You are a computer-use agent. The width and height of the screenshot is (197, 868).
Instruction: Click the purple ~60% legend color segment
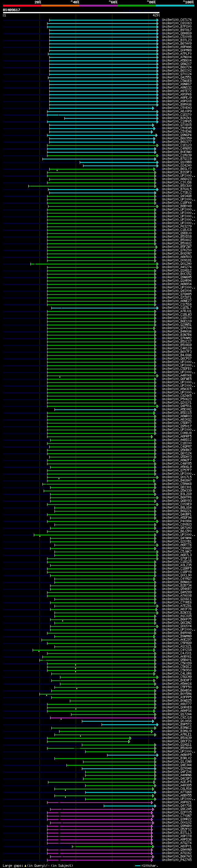(x=98, y=6)
